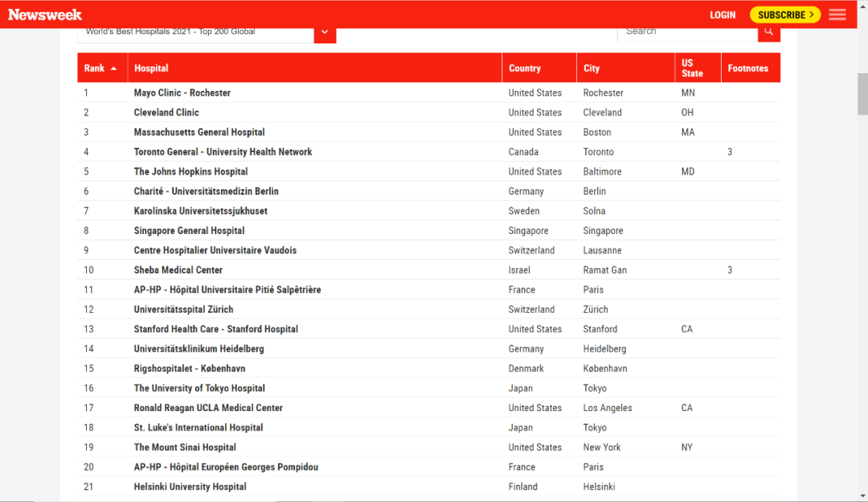Select Charité - Universitätsmedizin Berlin
The height and width of the screenshot is (502, 868).
coord(206,191)
